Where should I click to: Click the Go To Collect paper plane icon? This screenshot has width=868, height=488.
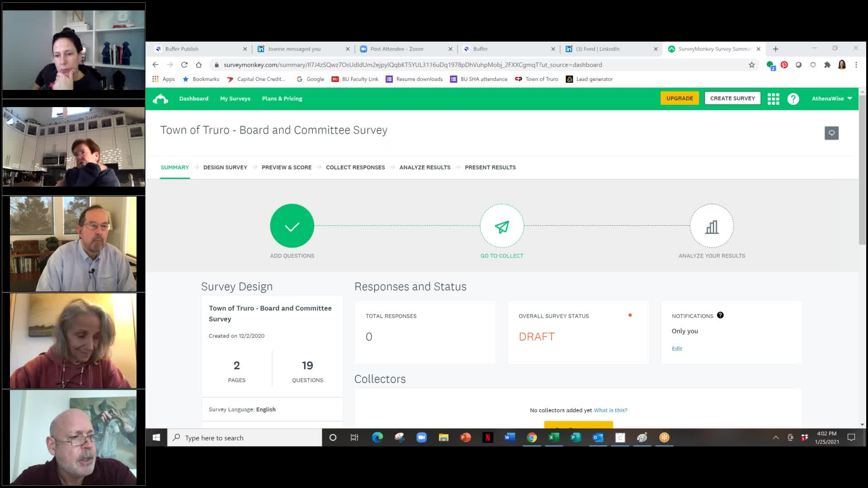point(502,226)
